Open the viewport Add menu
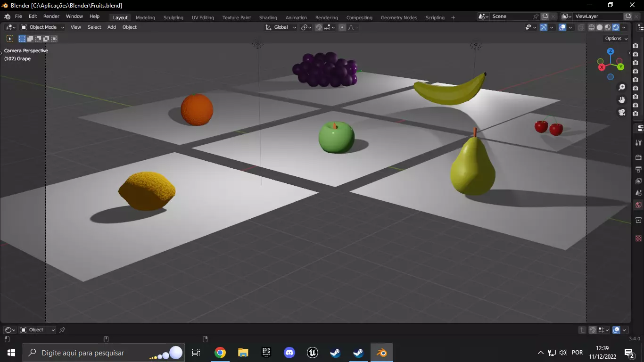 112,27
